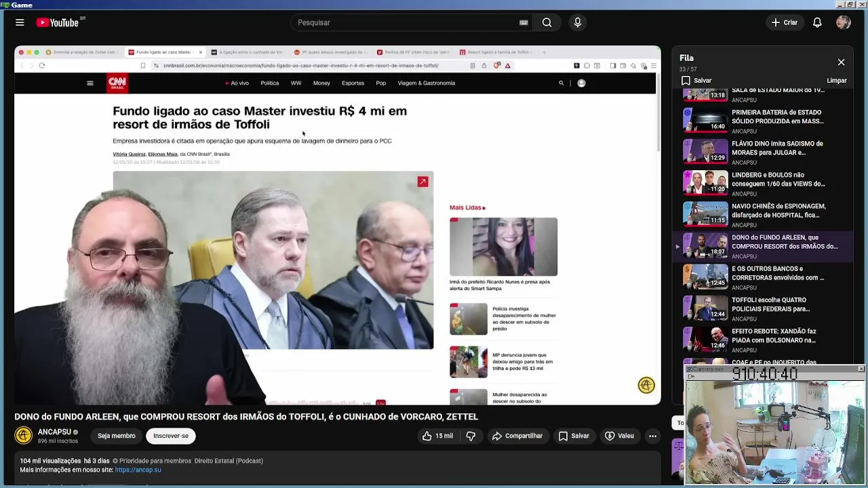Image resolution: width=868 pixels, height=488 pixels.
Task: Go to the YouTube home logo
Action: [58, 22]
